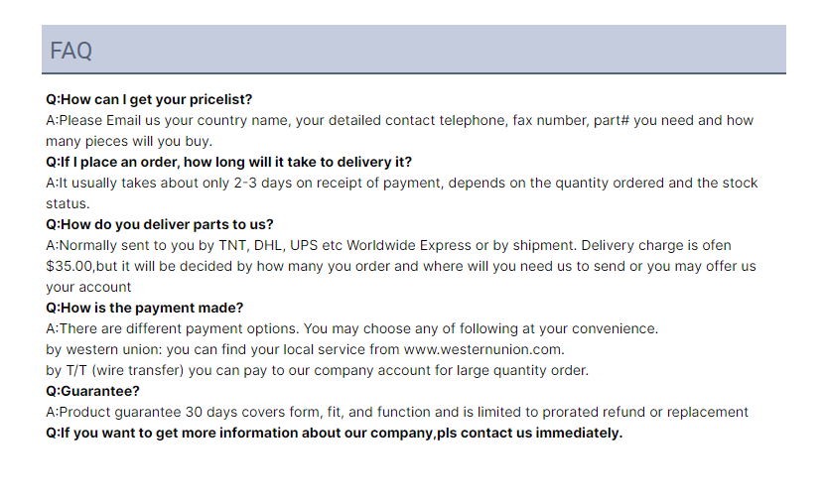Click the 'How is the payment made' question

click(x=144, y=308)
